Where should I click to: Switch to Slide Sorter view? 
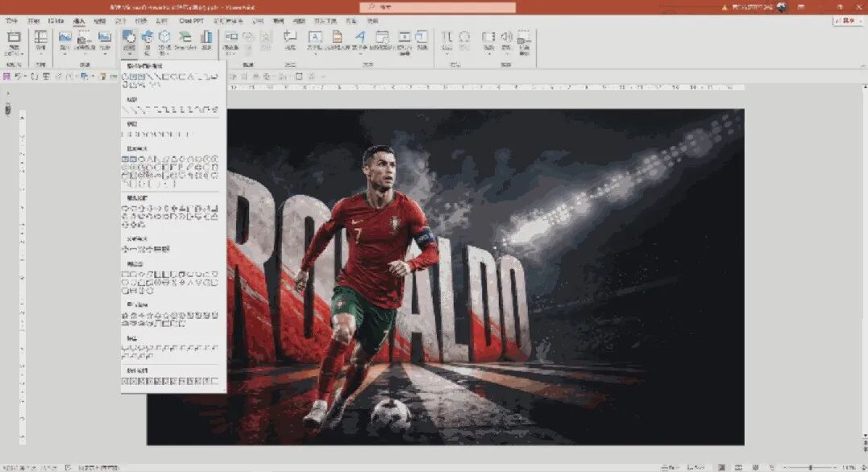pos(738,468)
